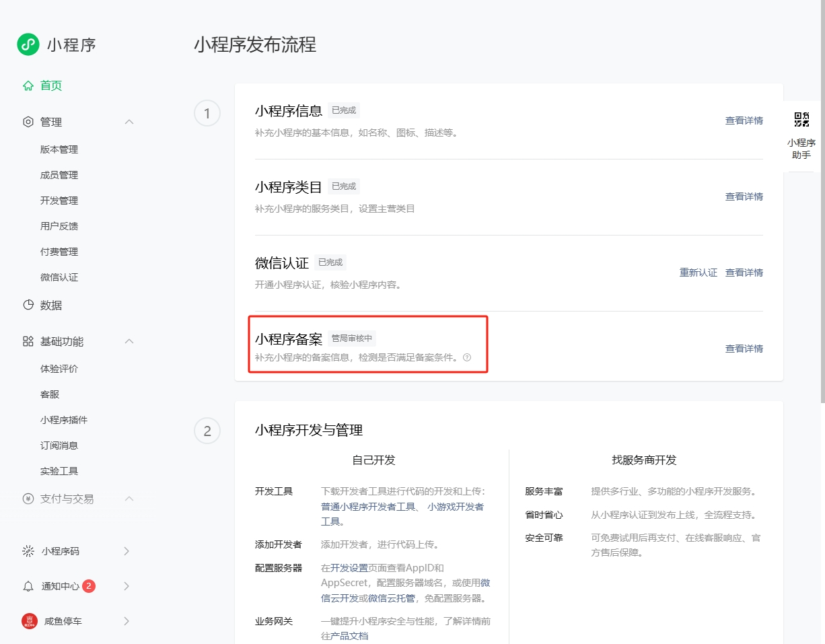
Task: Open 微信认证 in the sidebar
Action: pos(59,277)
